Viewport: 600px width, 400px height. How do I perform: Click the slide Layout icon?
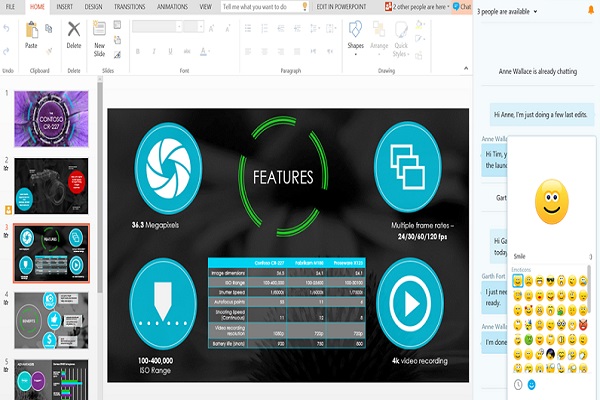(x=117, y=25)
